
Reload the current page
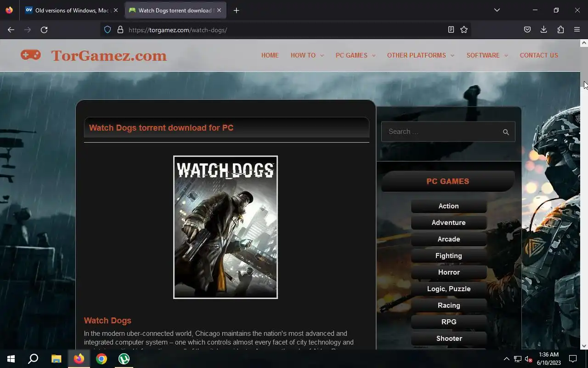coord(44,30)
